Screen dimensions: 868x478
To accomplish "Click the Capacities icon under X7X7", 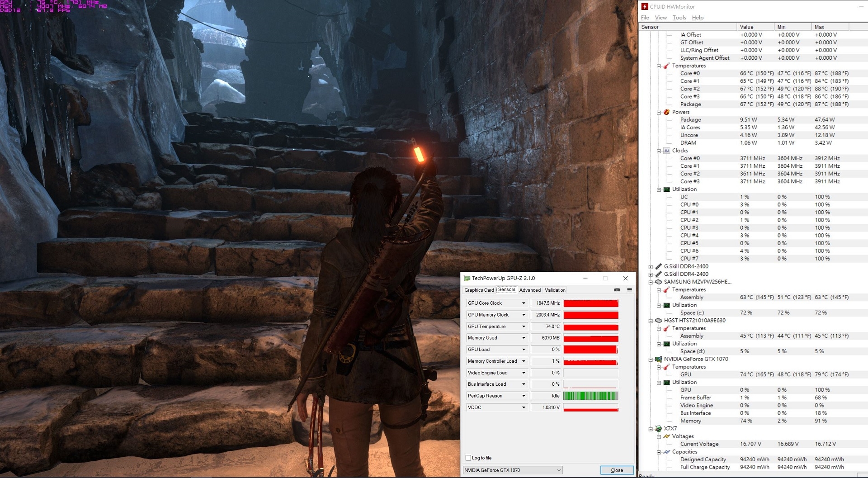I will 666,452.
